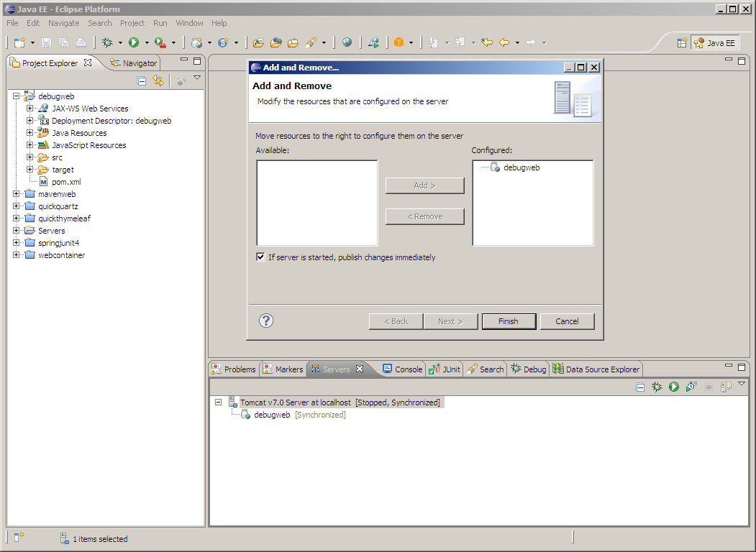This screenshot has width=756, height=552.
Task: Click inside the Available resources list
Action: pos(317,203)
